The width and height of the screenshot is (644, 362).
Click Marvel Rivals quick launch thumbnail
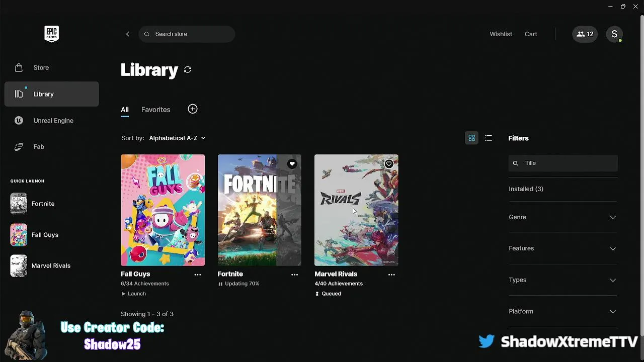(x=19, y=266)
